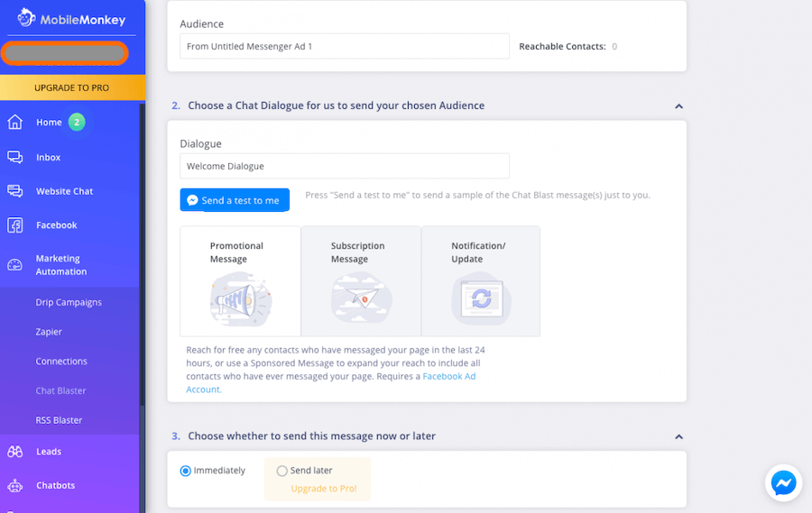Click the Upgrade to Pro! link
This screenshot has width=812, height=513.
(324, 489)
